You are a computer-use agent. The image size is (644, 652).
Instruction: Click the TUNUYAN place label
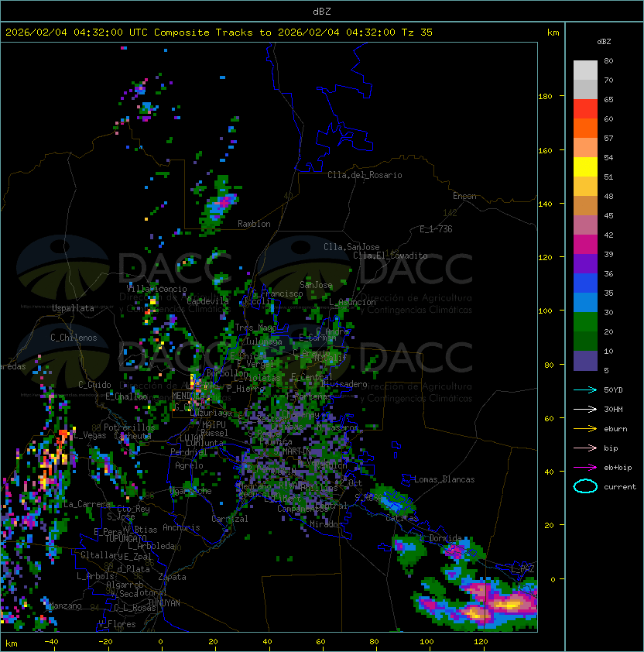click(164, 602)
